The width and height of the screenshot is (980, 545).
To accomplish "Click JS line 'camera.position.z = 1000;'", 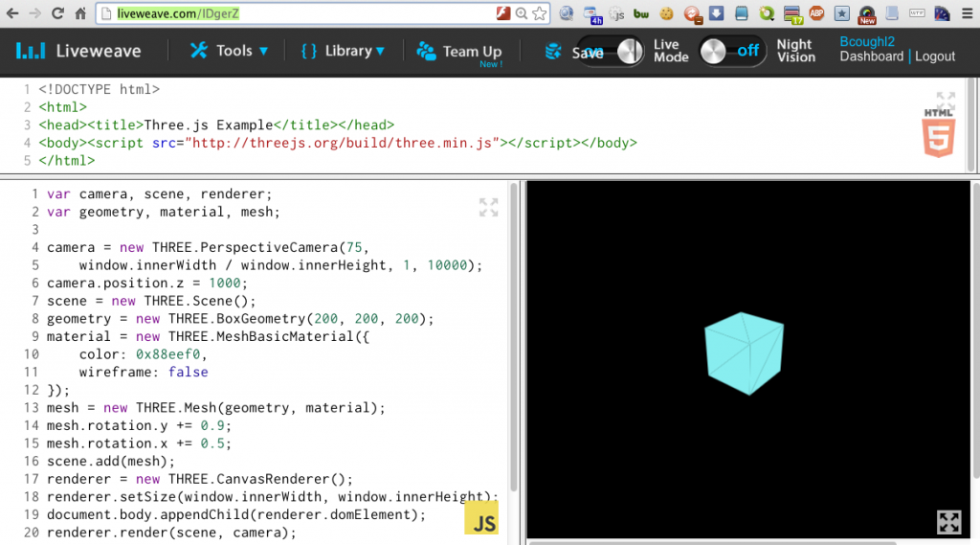I will (147, 283).
